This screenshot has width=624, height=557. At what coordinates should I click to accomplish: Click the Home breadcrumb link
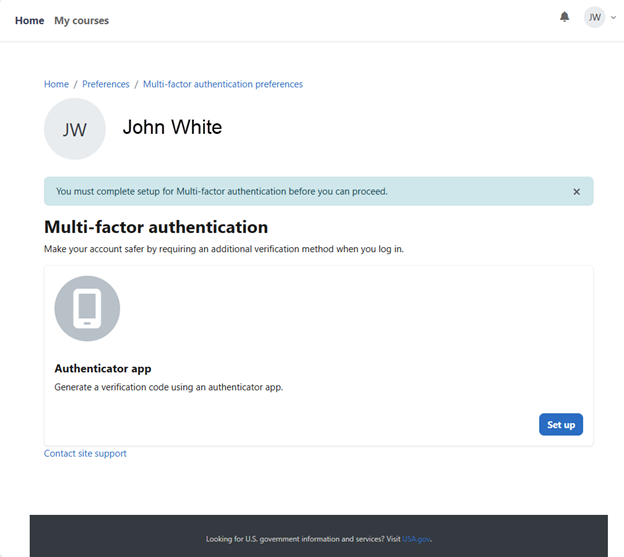coord(56,84)
